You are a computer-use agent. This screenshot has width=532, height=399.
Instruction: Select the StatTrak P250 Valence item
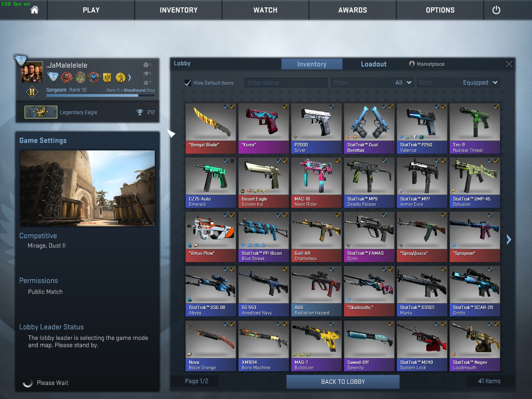[x=422, y=129]
